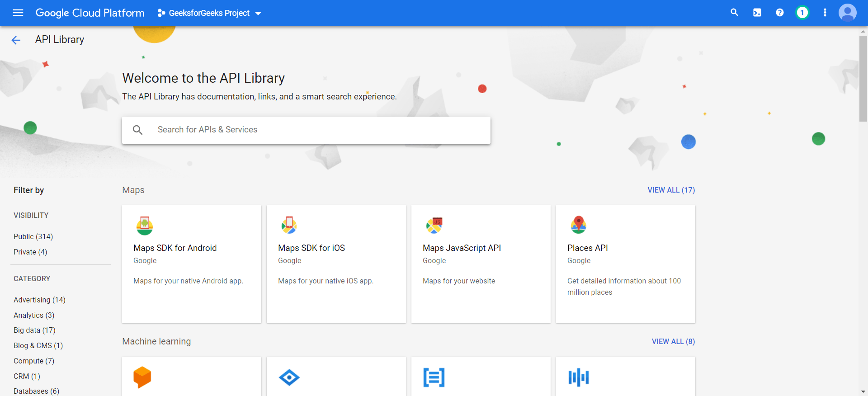This screenshot has width=868, height=396.
Task: Open the Help question mark icon
Action: click(780, 13)
